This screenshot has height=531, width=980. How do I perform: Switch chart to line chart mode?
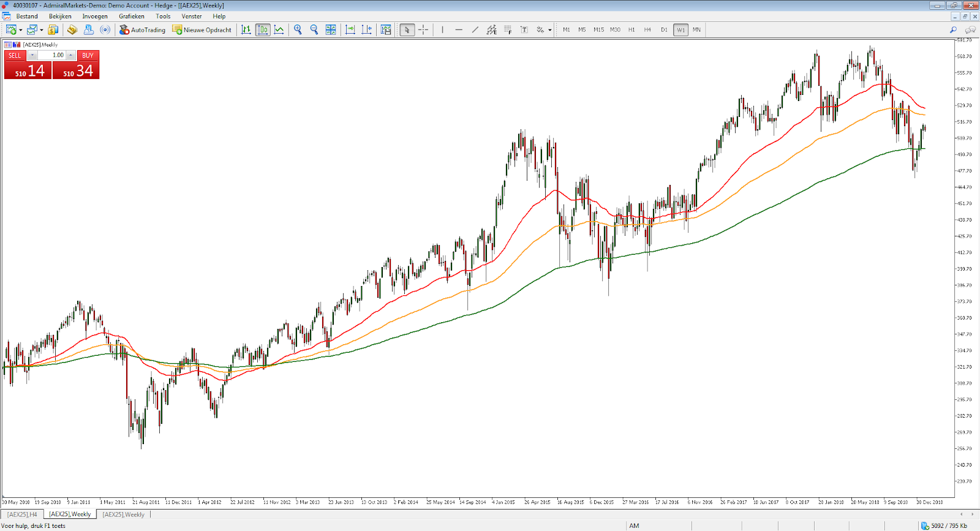279,29
